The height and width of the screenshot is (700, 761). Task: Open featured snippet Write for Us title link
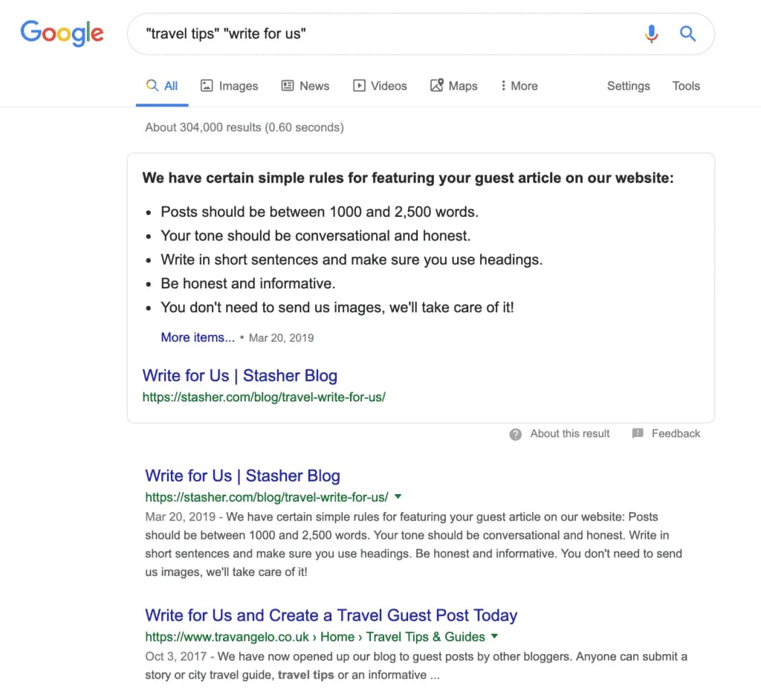click(x=239, y=375)
